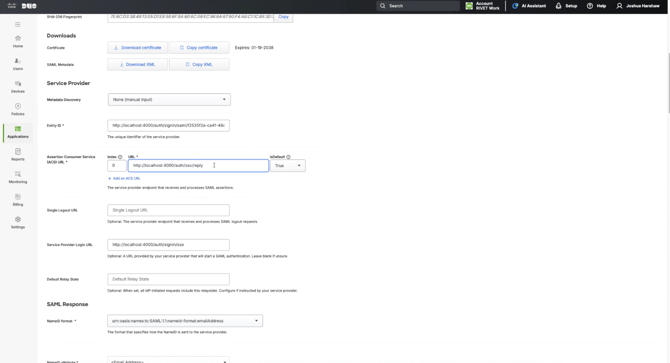Click the Index info icon
670x363 pixels.
(x=120, y=157)
